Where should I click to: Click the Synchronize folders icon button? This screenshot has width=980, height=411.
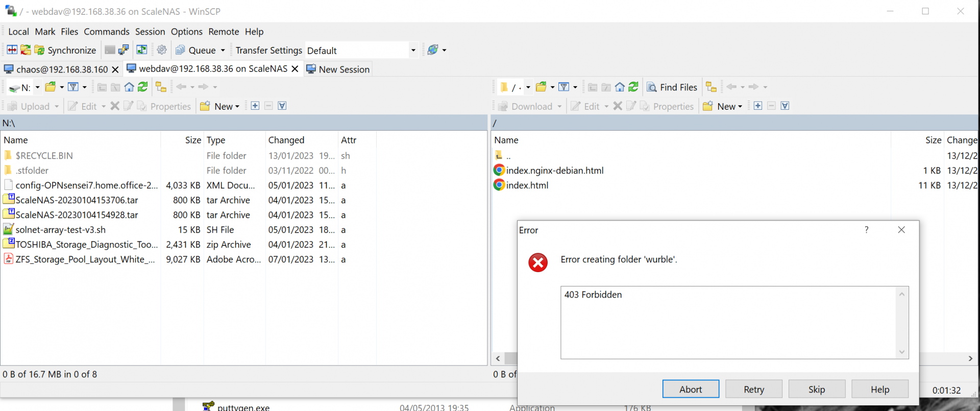[26, 50]
